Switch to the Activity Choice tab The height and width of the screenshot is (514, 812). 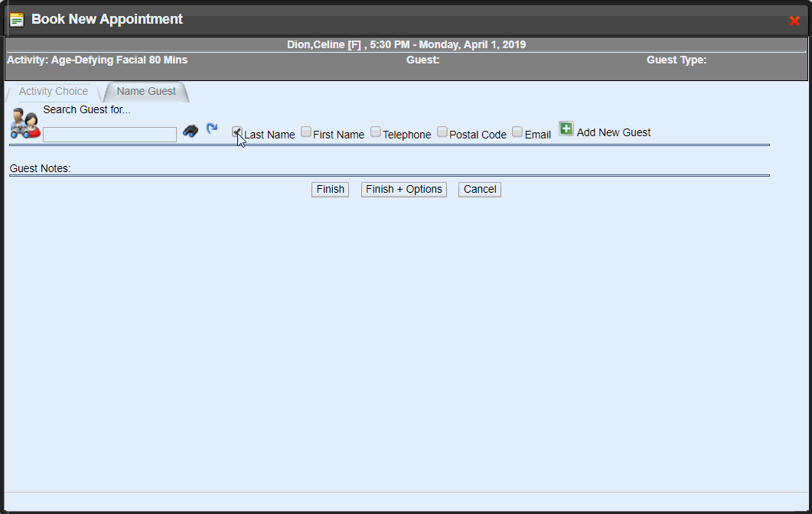54,92
